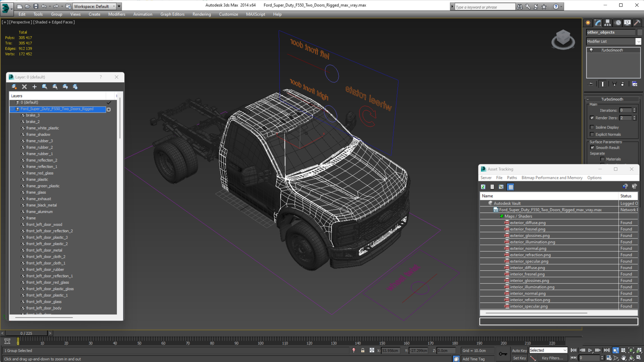Viewport: 644px width, 362px height.
Task: Click the Pan View hand icon
Action: [x=624, y=358]
